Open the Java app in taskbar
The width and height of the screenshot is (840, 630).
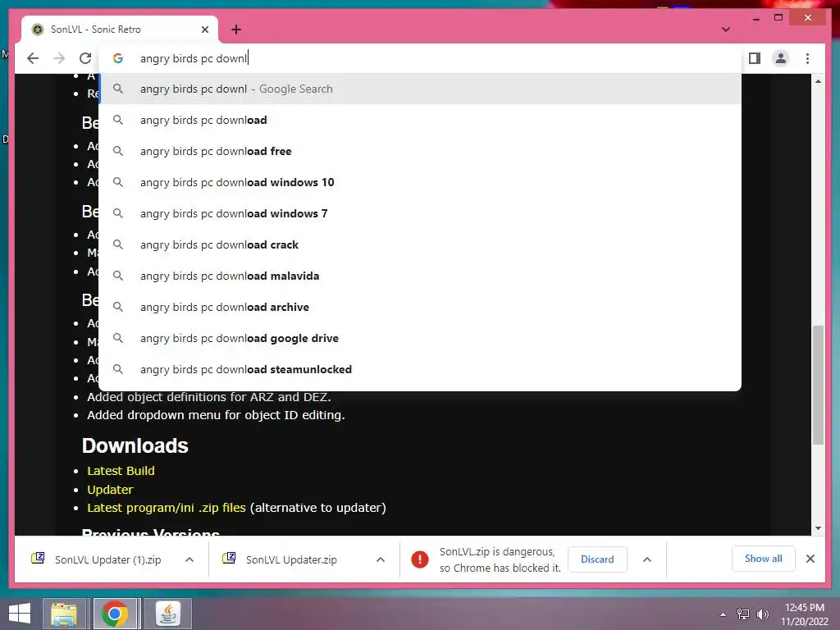click(168, 614)
